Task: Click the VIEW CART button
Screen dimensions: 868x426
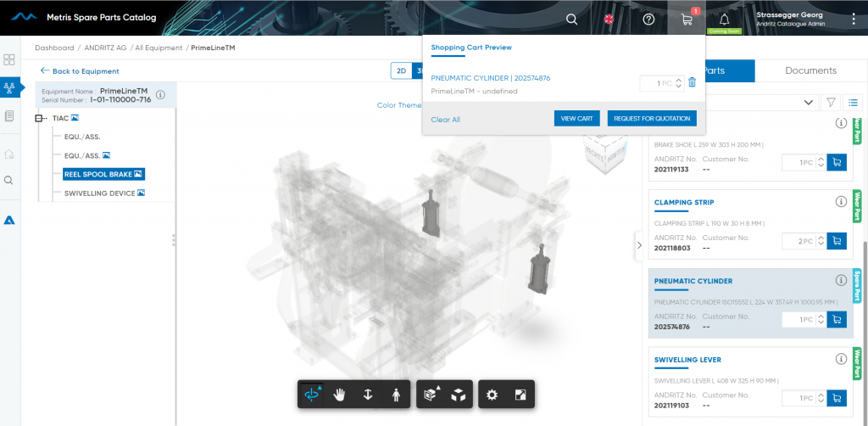Action: 576,119
